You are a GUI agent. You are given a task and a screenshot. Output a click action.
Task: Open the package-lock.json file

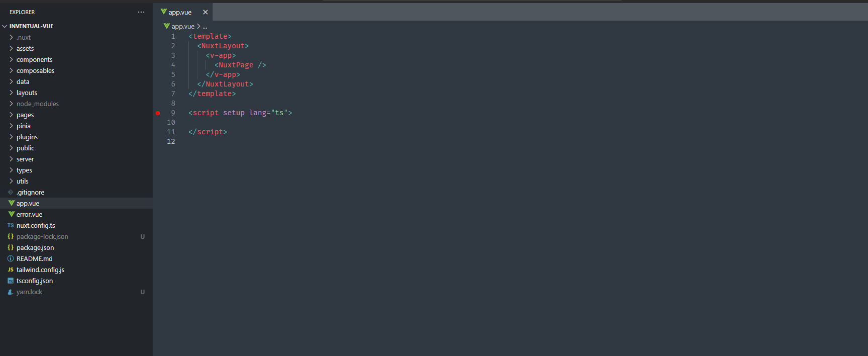click(x=42, y=236)
